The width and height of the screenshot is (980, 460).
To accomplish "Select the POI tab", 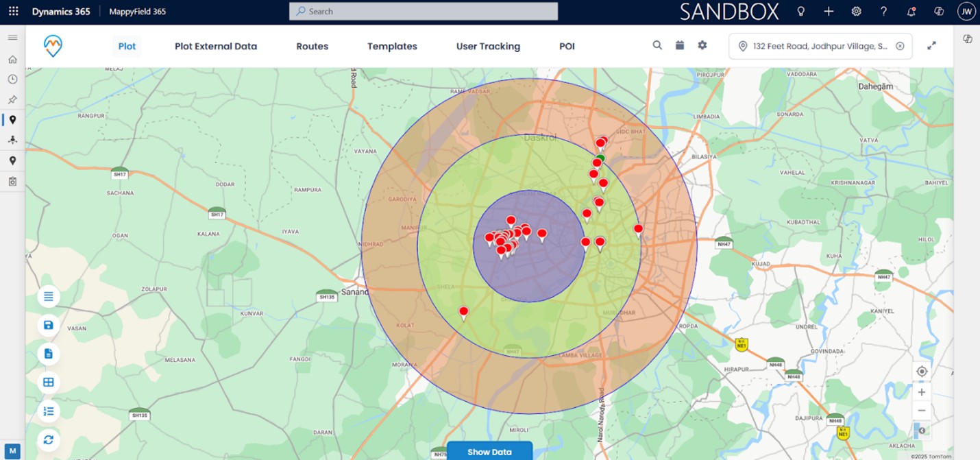I will (x=567, y=47).
